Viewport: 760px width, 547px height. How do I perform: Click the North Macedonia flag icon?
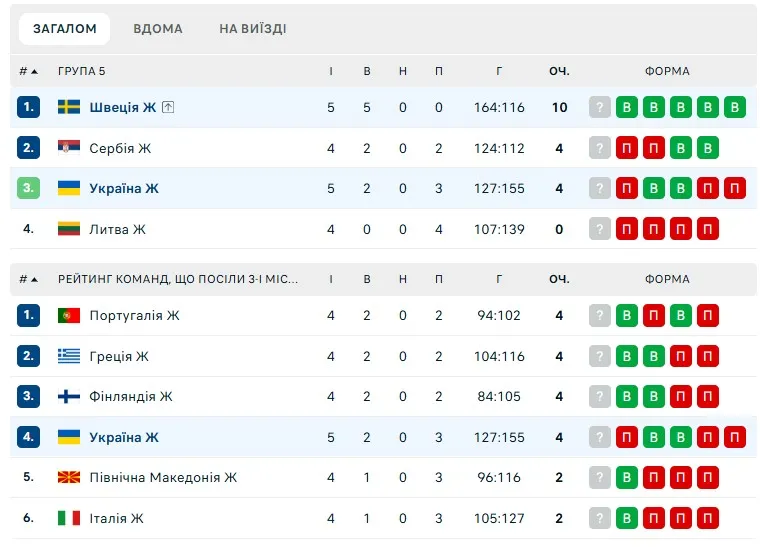[x=69, y=478]
